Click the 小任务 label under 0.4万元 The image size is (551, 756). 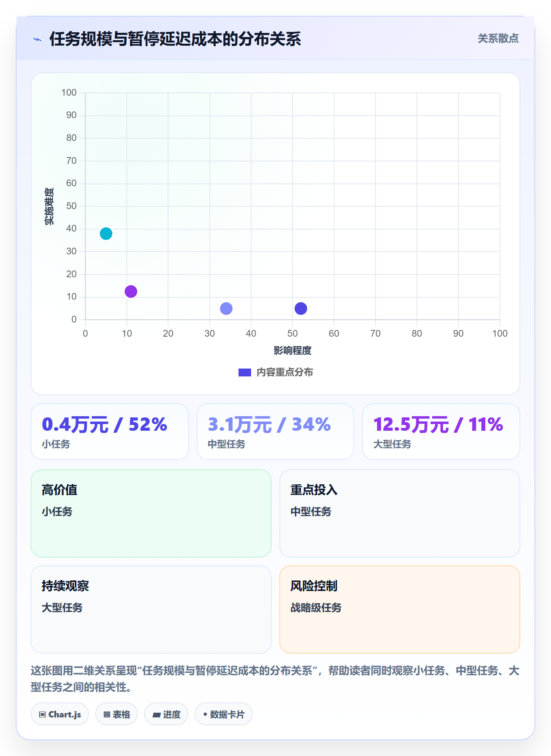(56, 444)
